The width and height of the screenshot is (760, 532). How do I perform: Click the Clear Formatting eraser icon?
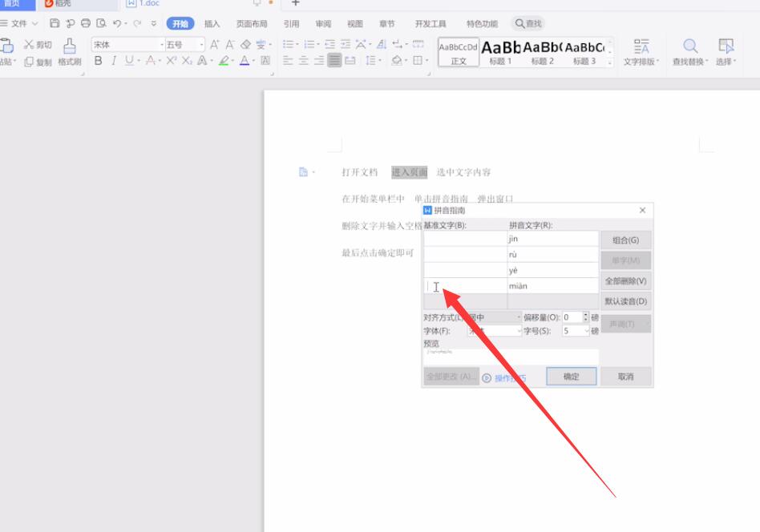click(x=246, y=45)
